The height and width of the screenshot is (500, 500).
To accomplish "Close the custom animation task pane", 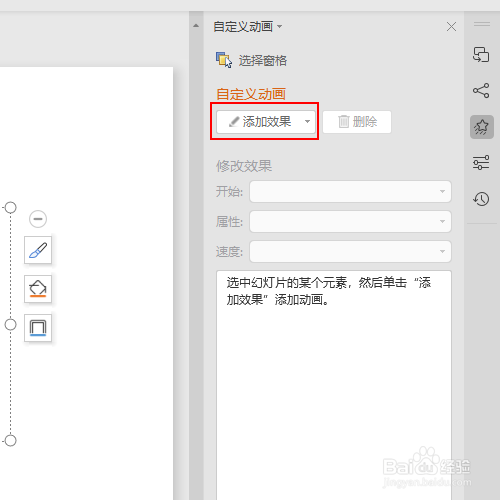I will coord(451,27).
